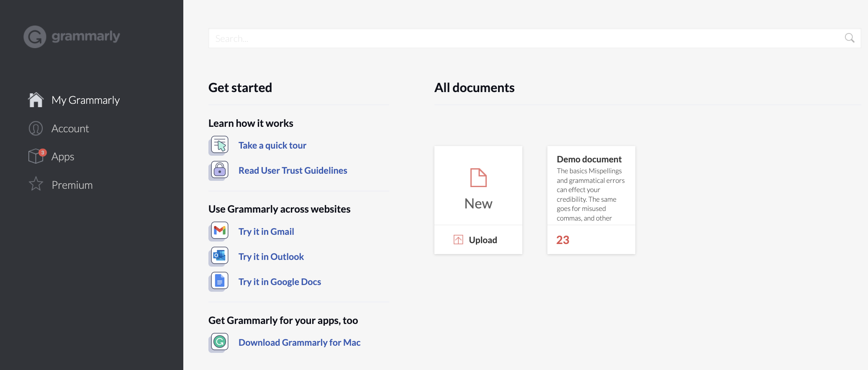Click the search magnifier icon

849,38
